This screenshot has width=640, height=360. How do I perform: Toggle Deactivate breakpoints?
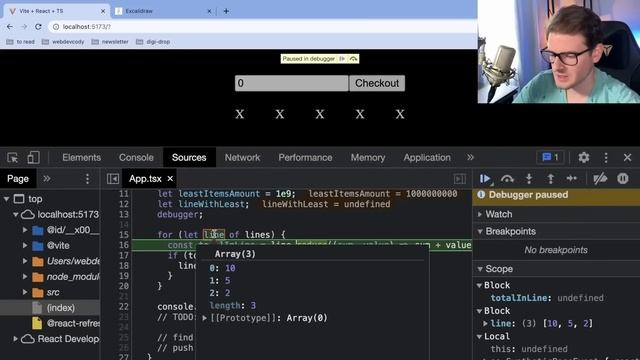point(600,179)
